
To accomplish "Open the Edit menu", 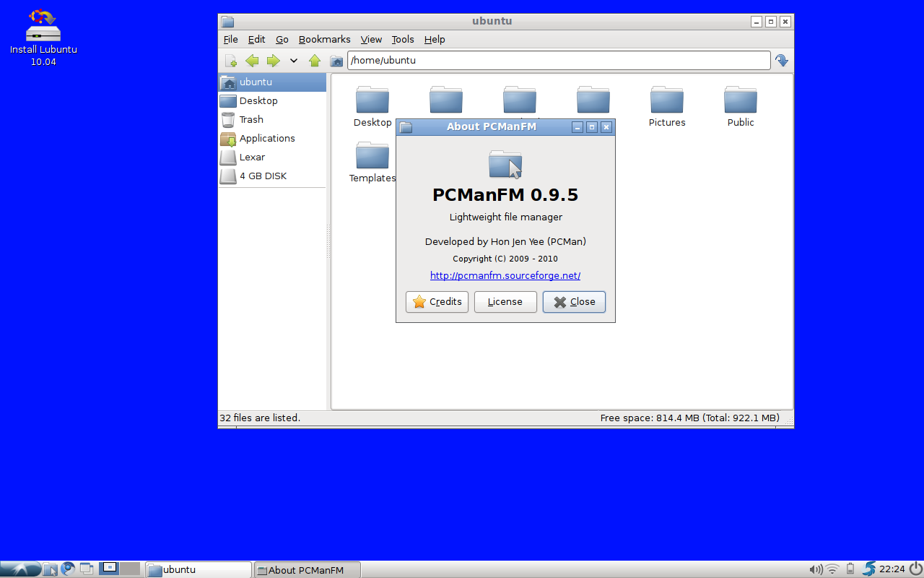I will click(256, 39).
